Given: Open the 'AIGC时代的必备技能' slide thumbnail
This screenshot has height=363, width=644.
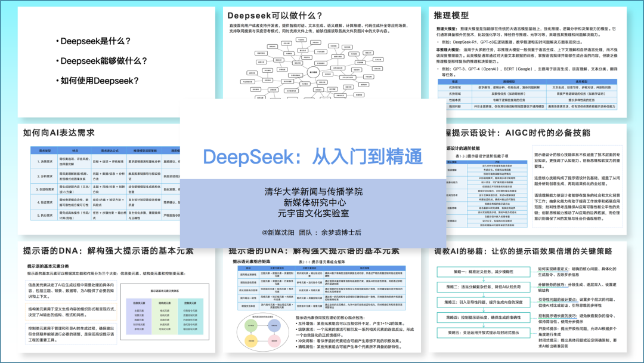Looking at the screenshot, I should point(537,179).
